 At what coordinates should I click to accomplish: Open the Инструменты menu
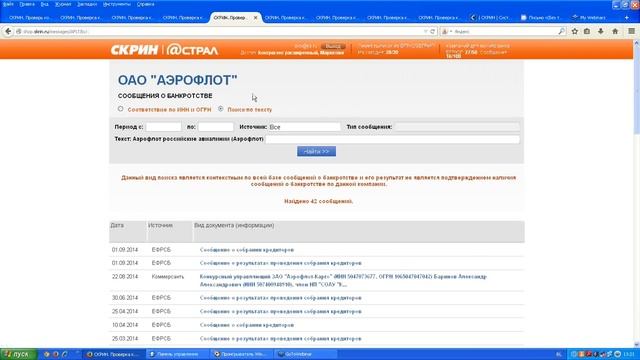(117, 4)
